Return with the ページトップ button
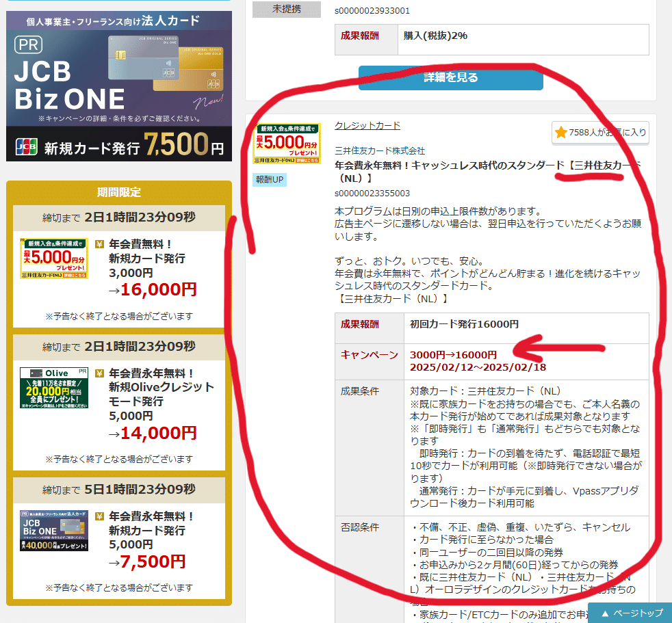The image size is (672, 623). pyautogui.click(x=630, y=613)
